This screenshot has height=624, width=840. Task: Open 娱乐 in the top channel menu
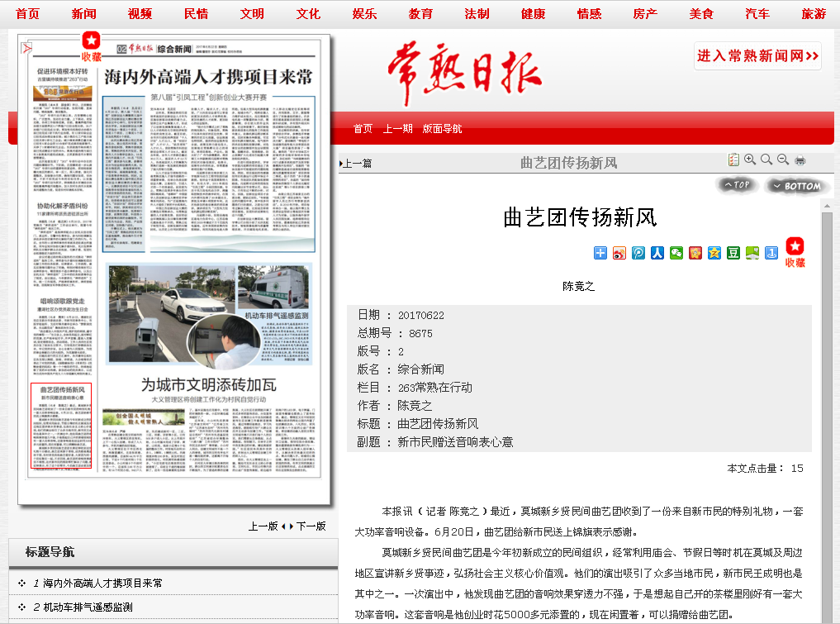tap(365, 14)
